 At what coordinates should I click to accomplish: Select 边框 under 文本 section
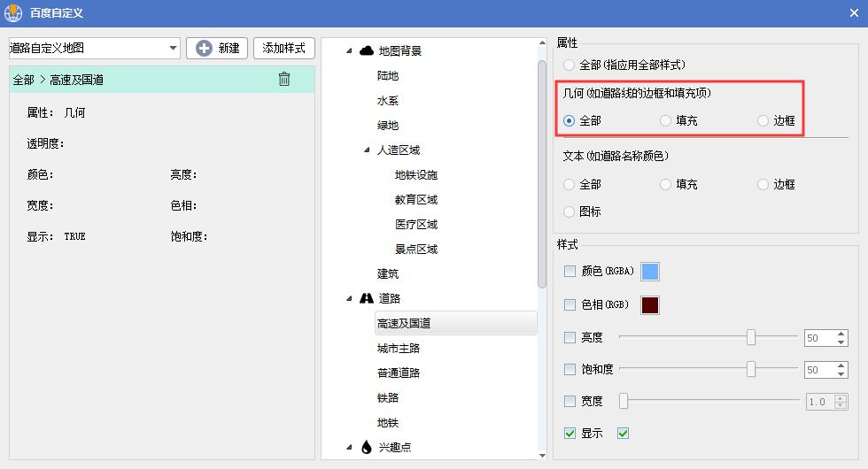763,184
